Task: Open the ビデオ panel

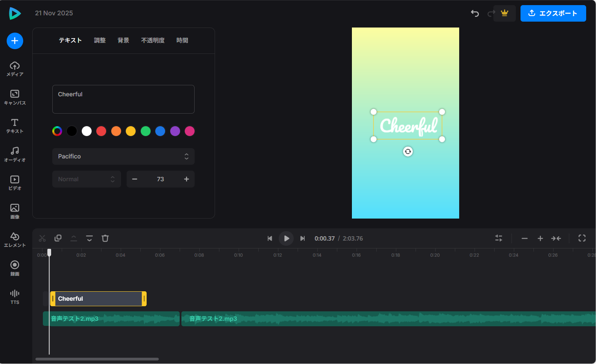Action: pos(15,182)
